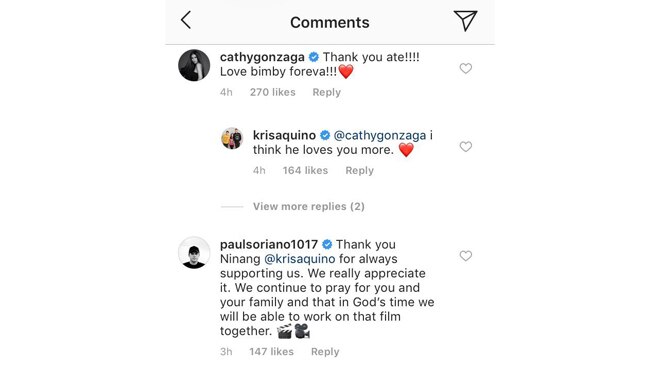The width and height of the screenshot is (660, 368).
Task: View the 270 likes list
Action: click(x=272, y=92)
